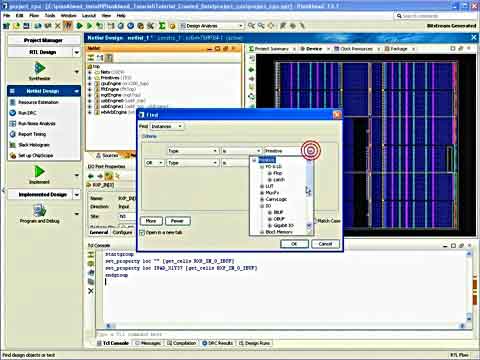Switch to the Configure tab in properties
Image resolution: width=480 pixels, height=360 pixels.
click(x=122, y=232)
